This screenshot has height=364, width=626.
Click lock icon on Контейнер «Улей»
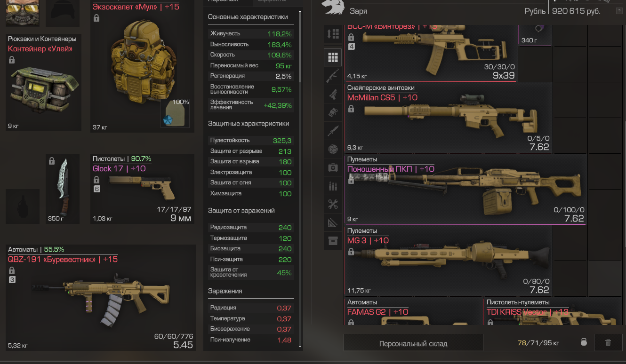11,60
